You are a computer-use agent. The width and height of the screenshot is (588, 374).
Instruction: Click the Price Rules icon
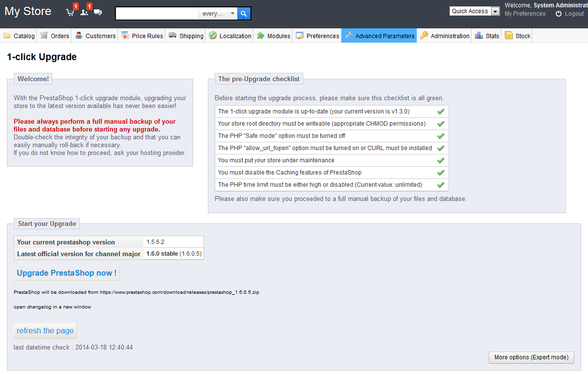click(125, 36)
